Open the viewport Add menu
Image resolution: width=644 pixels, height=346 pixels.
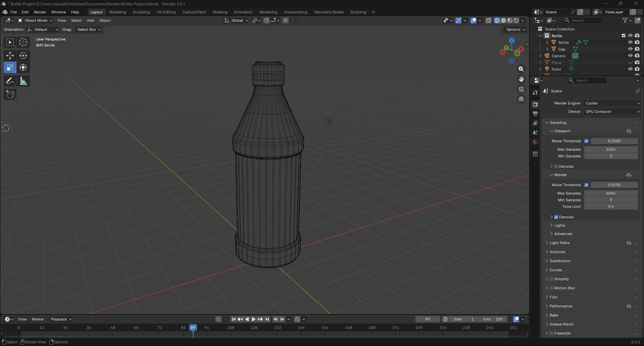click(91, 21)
